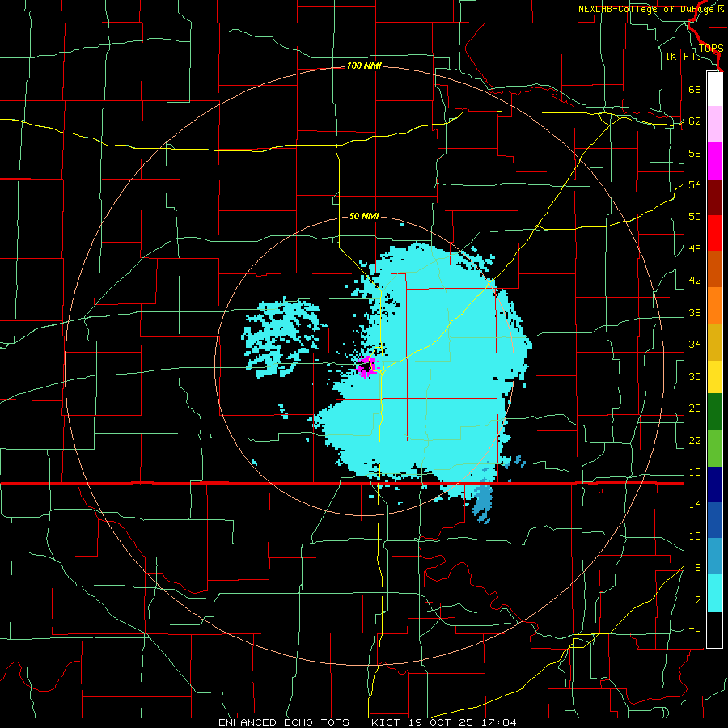Screen dimensions: 728x728
Task: Click the "100 NMI" range ring label
Action: pos(364,66)
